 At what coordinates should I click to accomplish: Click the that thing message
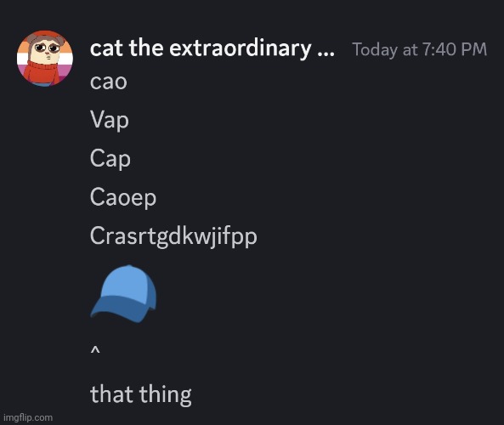(x=141, y=394)
